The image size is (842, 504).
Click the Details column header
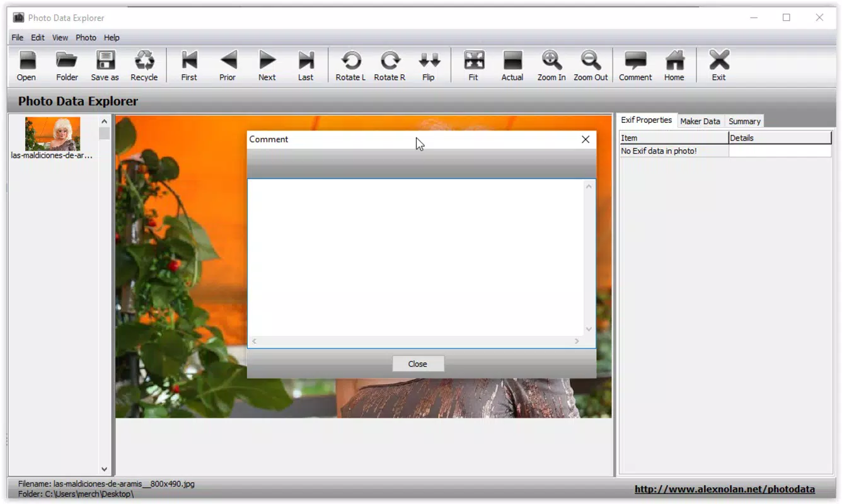coord(780,138)
